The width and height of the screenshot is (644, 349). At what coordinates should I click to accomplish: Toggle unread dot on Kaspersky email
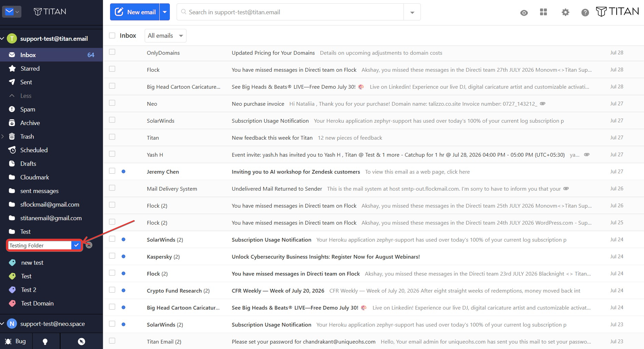coord(124,257)
